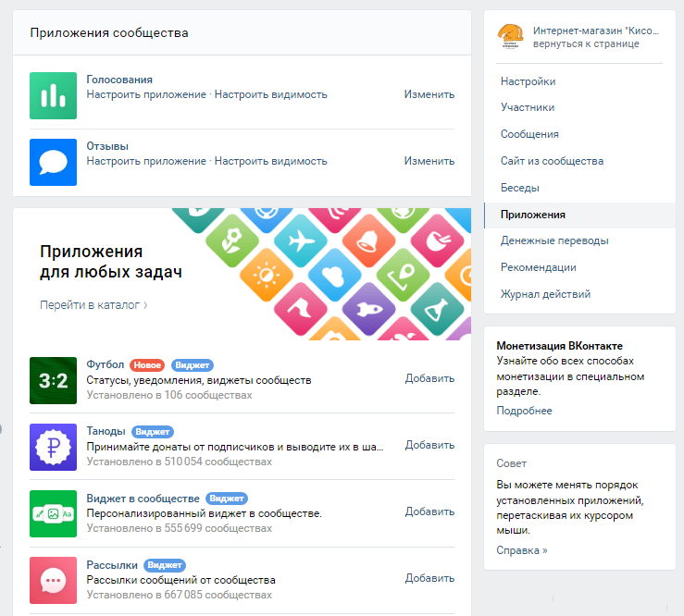The image size is (684, 616).
Task: Click the green Виджет в сообществе icon
Action: pos(53,513)
